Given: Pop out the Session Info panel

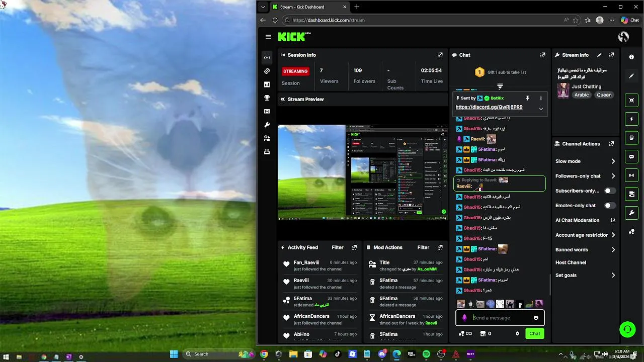Looking at the screenshot, I should (x=440, y=55).
